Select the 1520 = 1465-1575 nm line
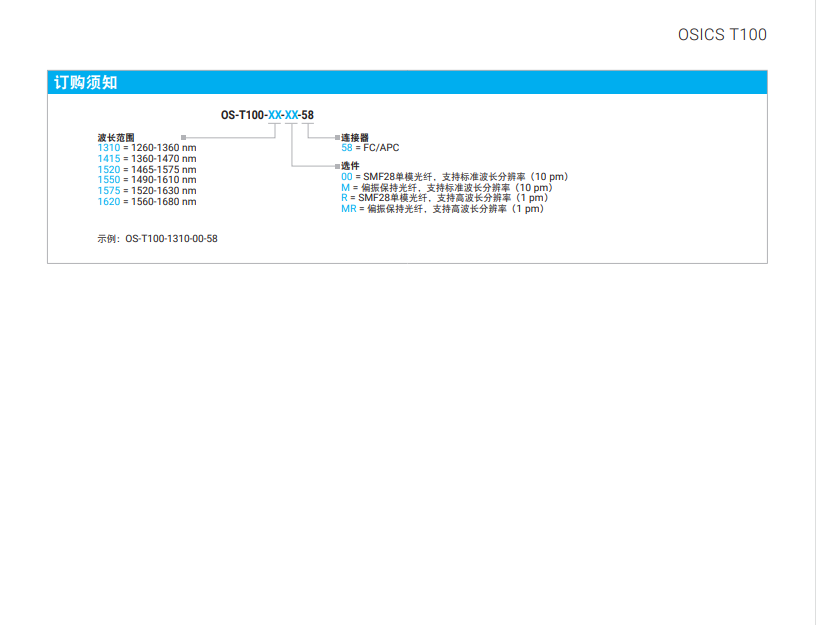816x625 pixels. [147, 170]
